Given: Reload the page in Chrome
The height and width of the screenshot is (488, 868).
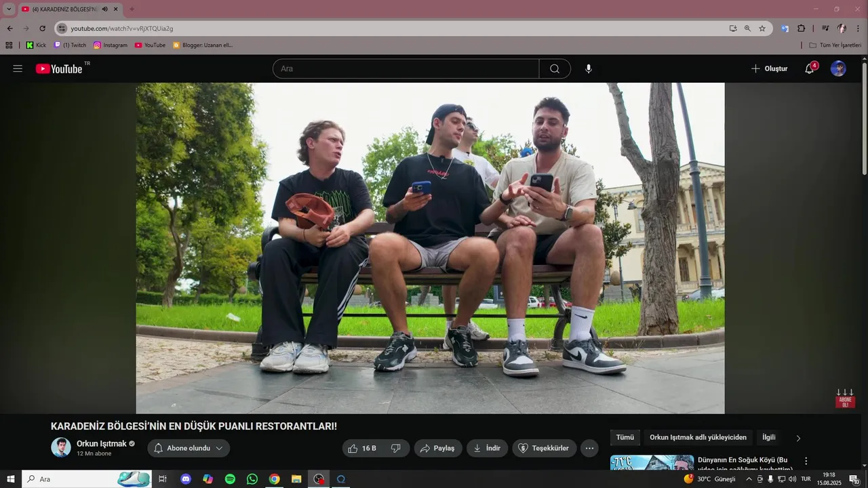Looking at the screenshot, I should click(x=42, y=28).
